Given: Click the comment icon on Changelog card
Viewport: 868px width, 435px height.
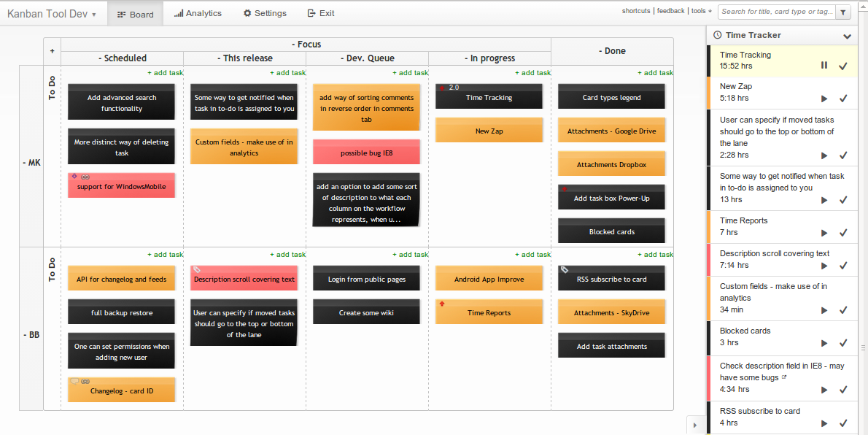Looking at the screenshot, I should [x=74, y=381].
